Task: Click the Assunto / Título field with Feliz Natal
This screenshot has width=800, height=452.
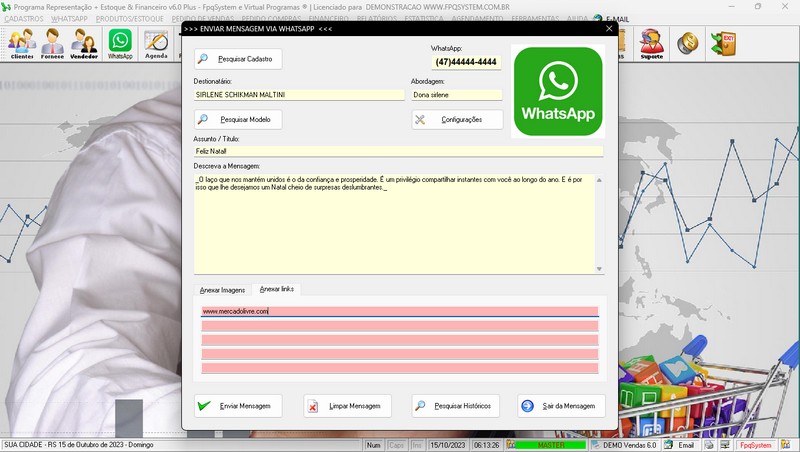Action: tap(398, 151)
